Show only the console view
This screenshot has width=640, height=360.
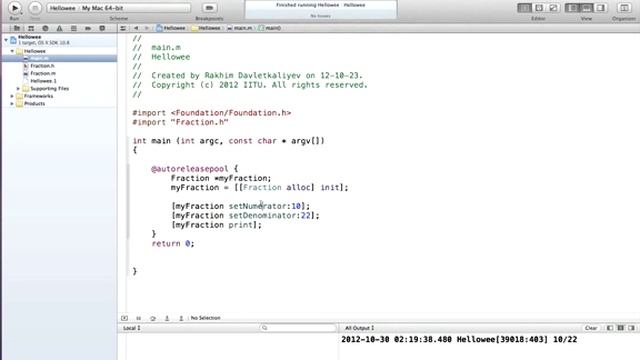(631, 328)
